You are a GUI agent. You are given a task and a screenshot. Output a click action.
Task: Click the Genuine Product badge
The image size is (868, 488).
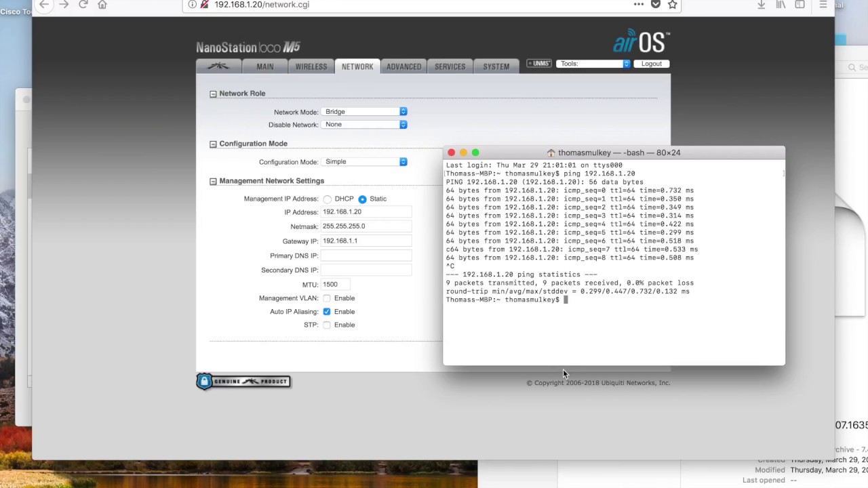(x=243, y=382)
